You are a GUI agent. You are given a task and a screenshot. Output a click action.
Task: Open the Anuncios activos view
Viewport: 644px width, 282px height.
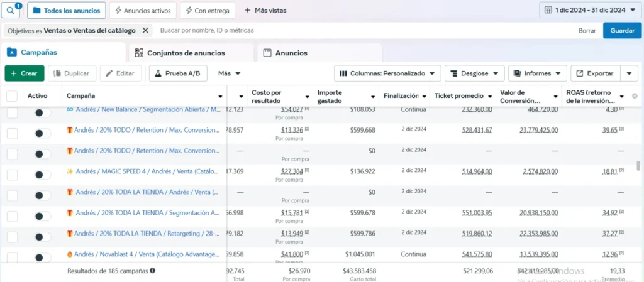click(142, 10)
